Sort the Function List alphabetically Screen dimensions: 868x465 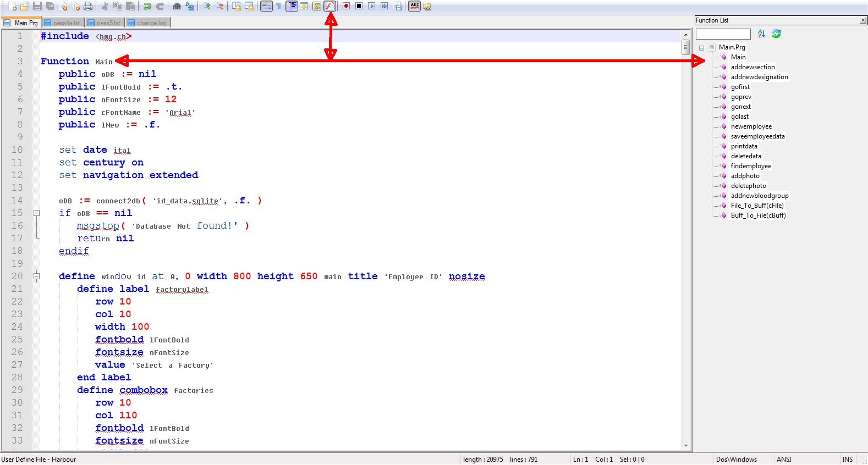761,34
